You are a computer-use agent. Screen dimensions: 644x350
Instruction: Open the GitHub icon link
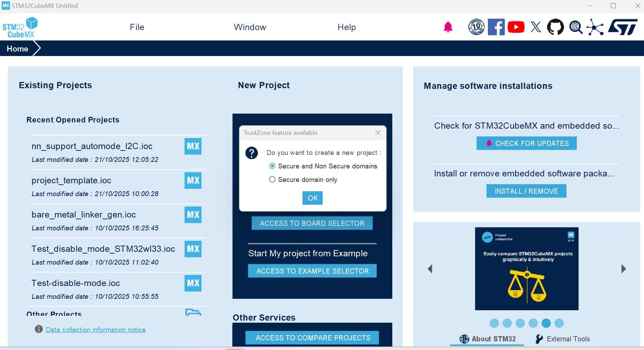(x=555, y=27)
